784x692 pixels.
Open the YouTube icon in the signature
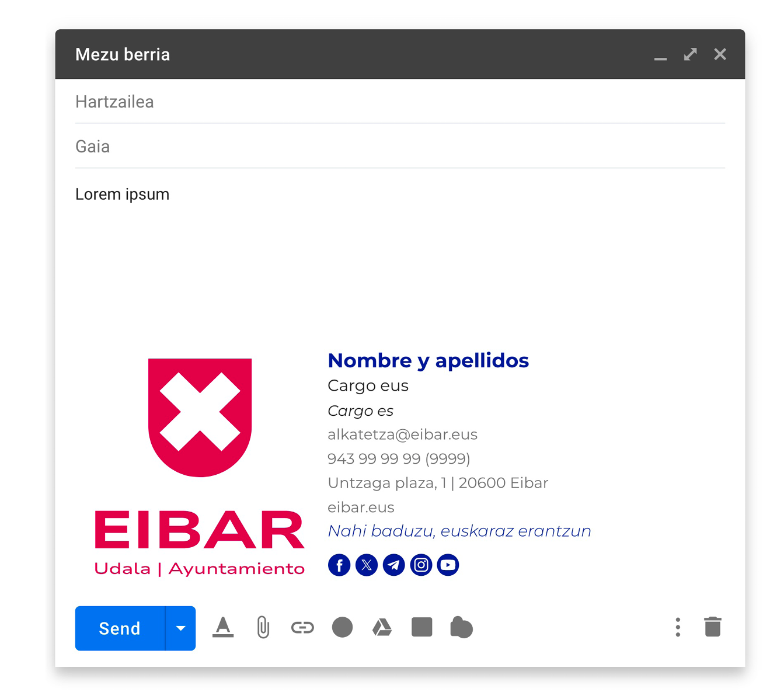tap(448, 565)
